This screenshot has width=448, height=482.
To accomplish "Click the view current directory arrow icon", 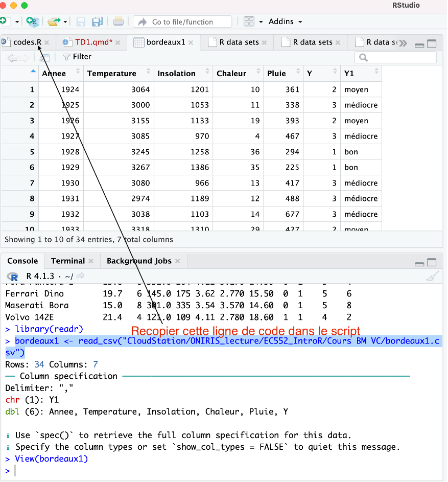I will pos(81,276).
